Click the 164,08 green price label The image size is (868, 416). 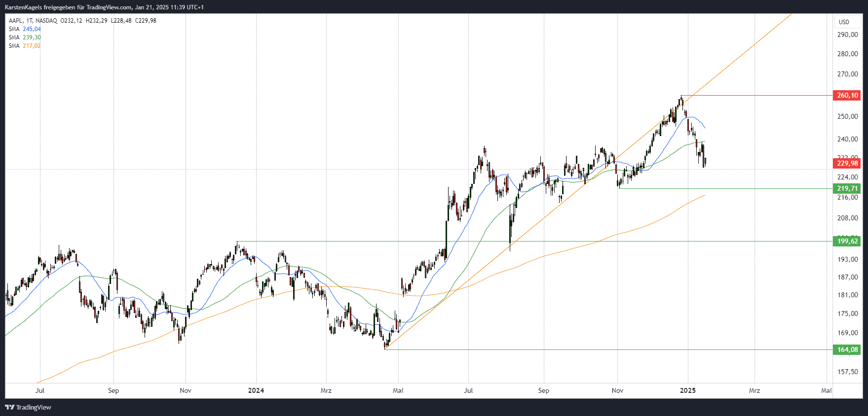pos(847,349)
